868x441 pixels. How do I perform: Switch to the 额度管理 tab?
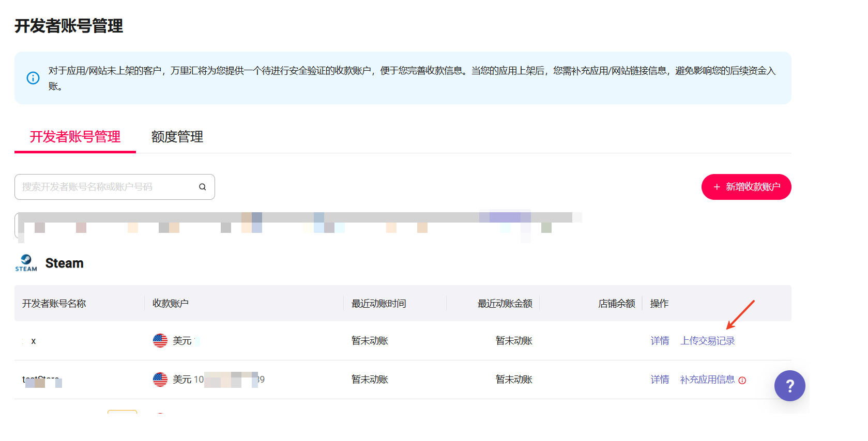(x=177, y=137)
